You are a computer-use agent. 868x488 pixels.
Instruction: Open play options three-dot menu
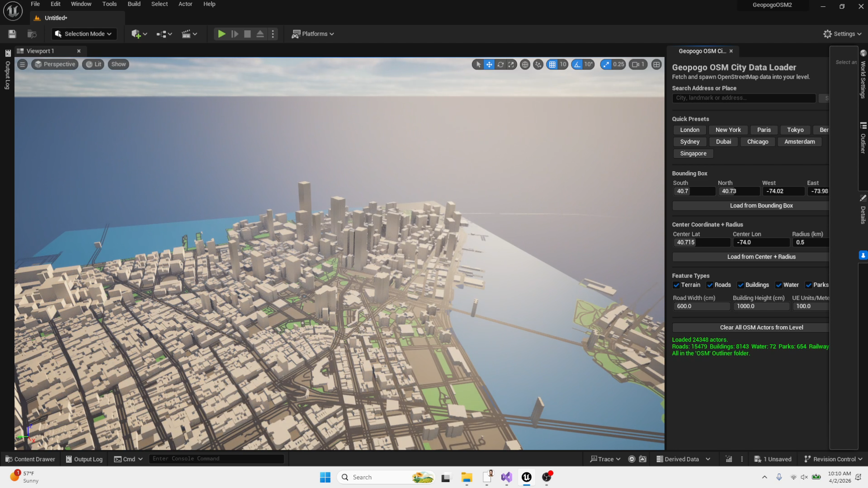click(273, 34)
